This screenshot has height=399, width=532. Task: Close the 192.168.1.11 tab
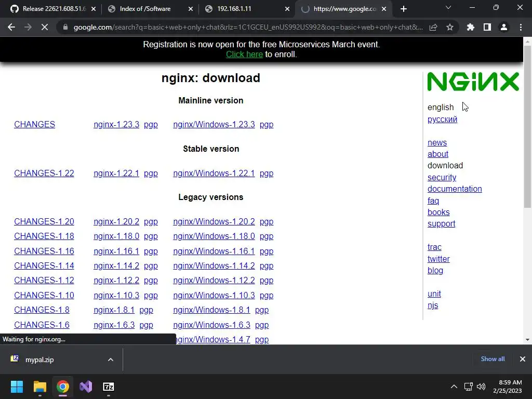(287, 9)
